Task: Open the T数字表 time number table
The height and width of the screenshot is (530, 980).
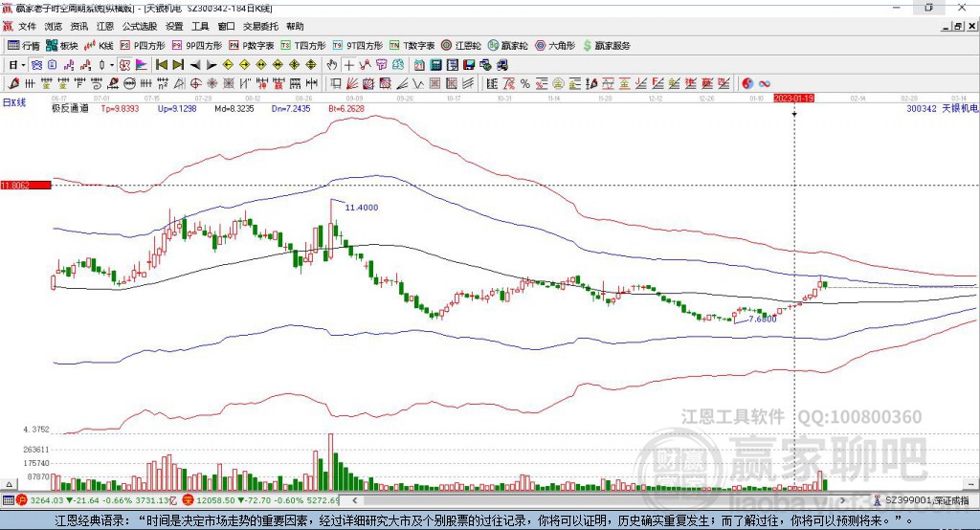Action: point(412,46)
